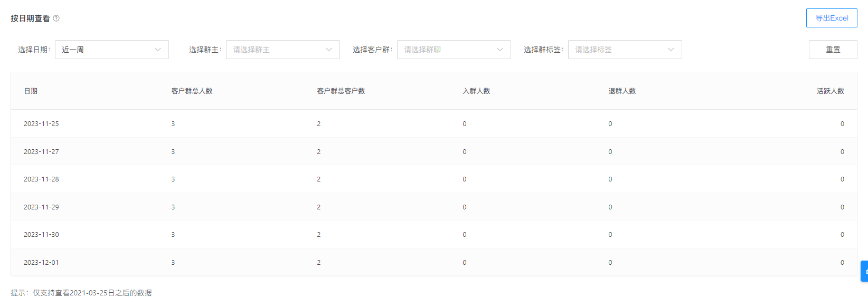Click the chevron arrow in 请选择标签 selector
868x307 pixels.
671,50
